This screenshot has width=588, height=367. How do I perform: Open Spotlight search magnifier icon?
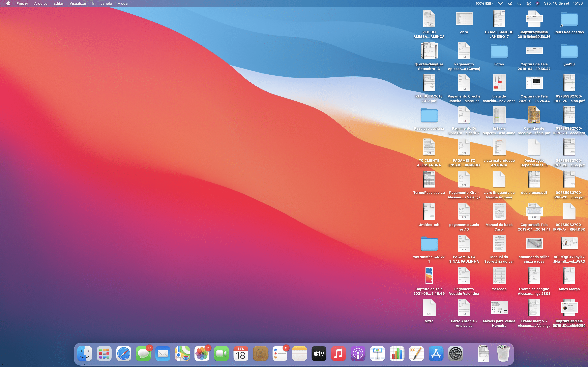pyautogui.click(x=519, y=3)
